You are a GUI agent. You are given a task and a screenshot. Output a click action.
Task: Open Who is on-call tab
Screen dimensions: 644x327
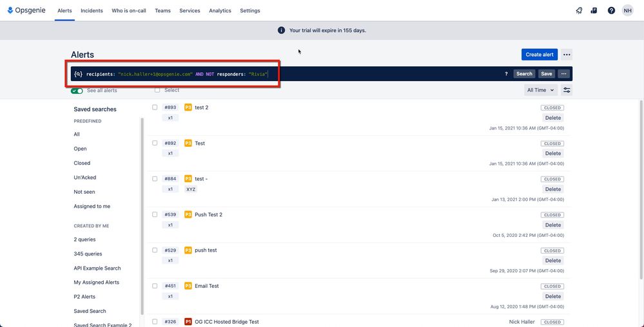(129, 11)
